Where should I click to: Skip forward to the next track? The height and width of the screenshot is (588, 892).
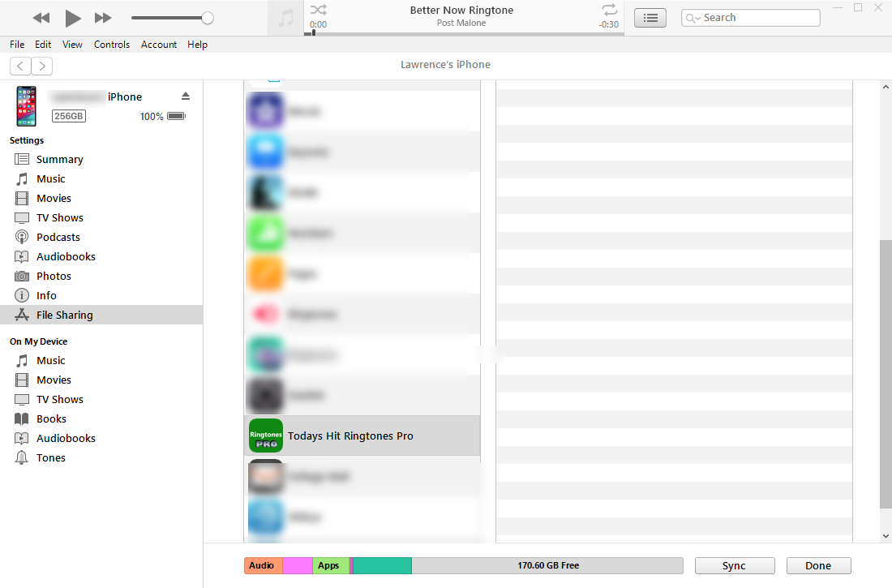pos(103,18)
